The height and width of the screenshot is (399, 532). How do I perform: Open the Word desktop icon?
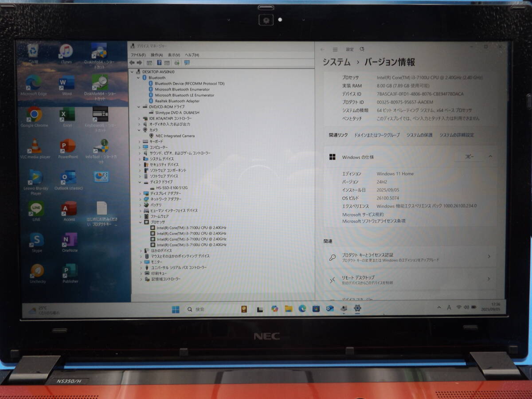coord(66,85)
